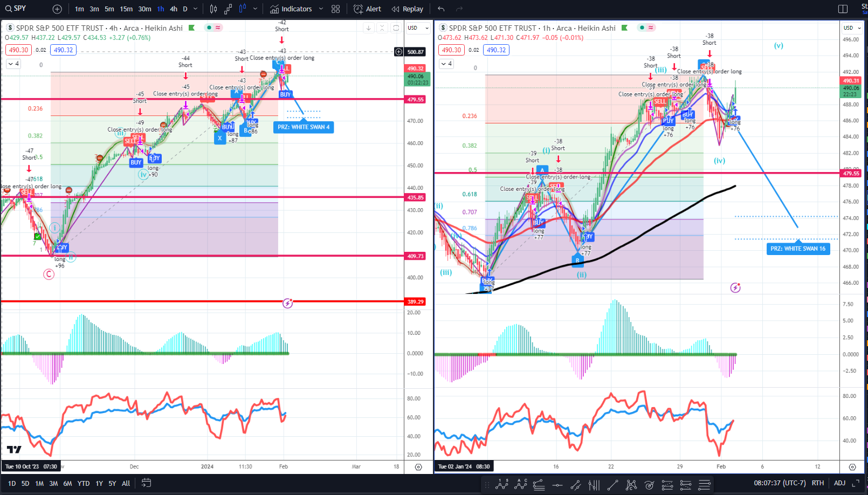868x495 pixels.
Task: Select the 15m timeframe
Action: tap(126, 9)
